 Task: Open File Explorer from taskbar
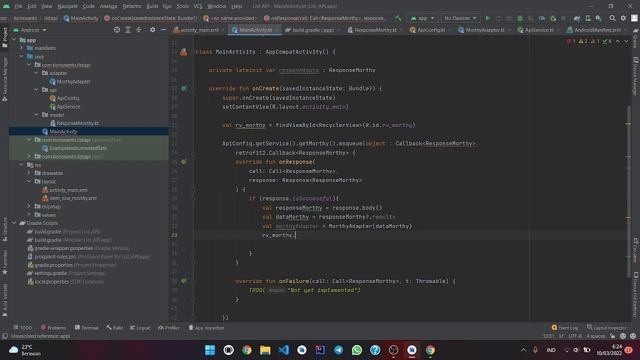tap(265, 350)
